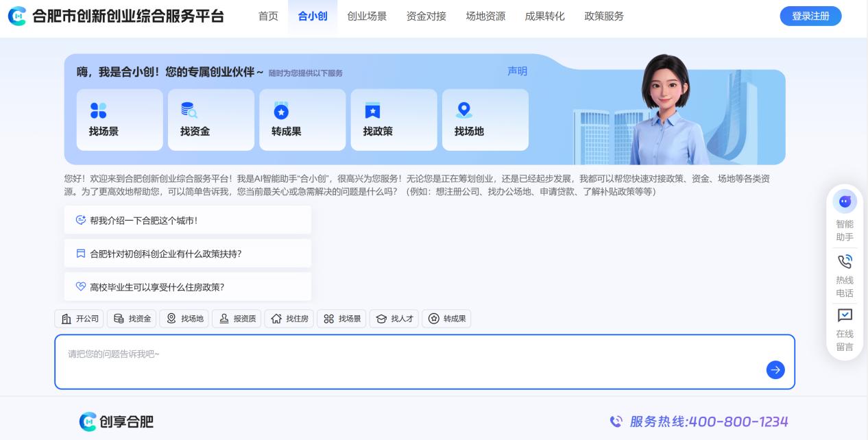Switch to the 创业场景 navigation tab

(367, 16)
